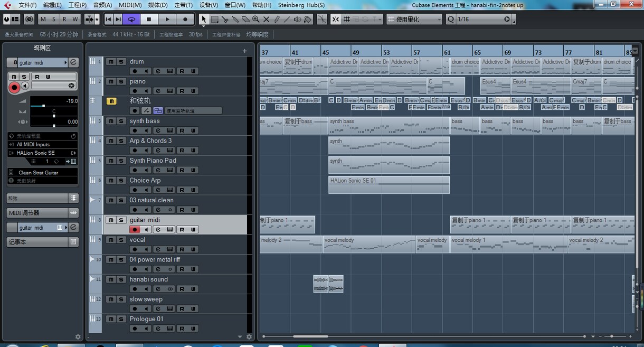Select the Glue tool
644x347 pixels.
235,19
